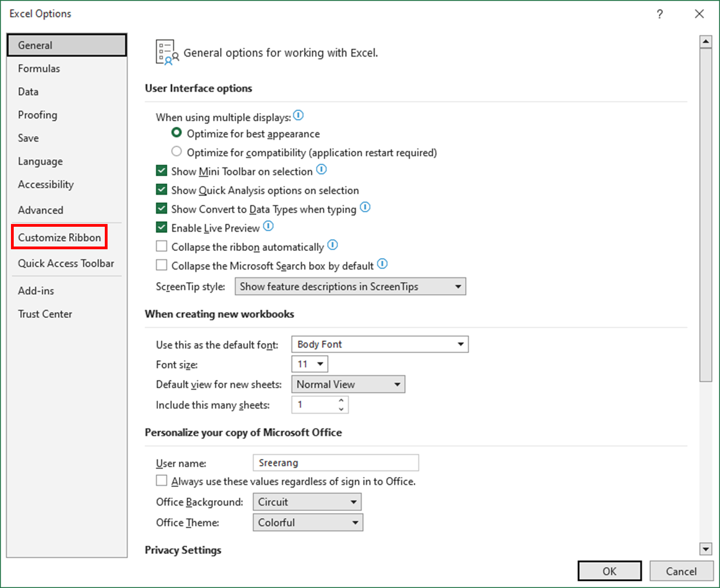The image size is (720, 588).
Task: Click the vertical scrollbar thumb
Action: (706, 215)
